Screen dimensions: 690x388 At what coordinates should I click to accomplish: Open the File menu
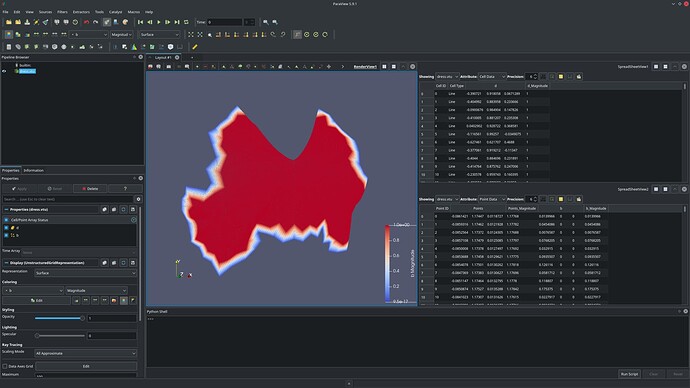5,12
